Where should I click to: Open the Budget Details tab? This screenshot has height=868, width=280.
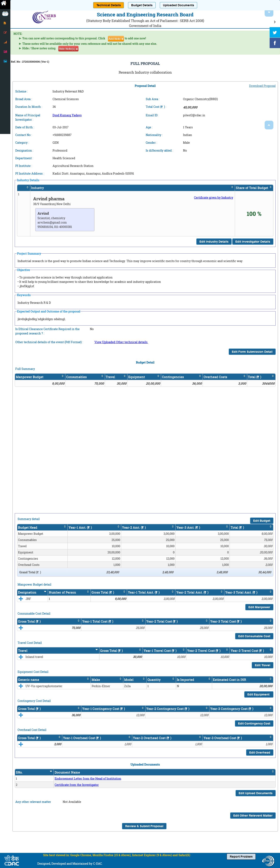(x=142, y=5)
